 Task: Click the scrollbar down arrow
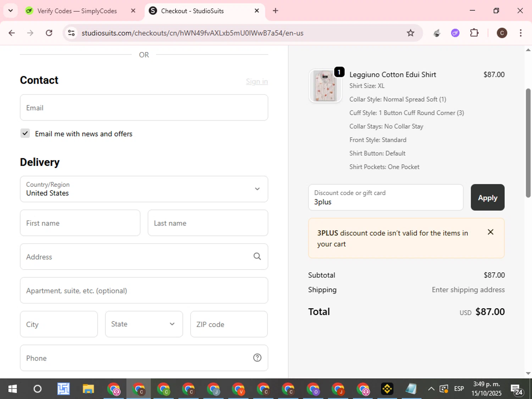click(x=528, y=373)
